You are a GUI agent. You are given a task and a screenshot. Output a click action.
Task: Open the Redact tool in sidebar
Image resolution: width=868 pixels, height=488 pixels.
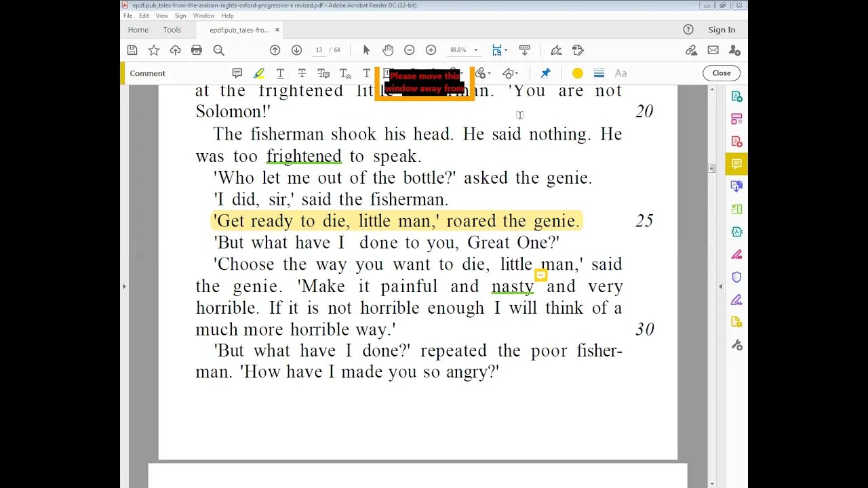pos(736,254)
